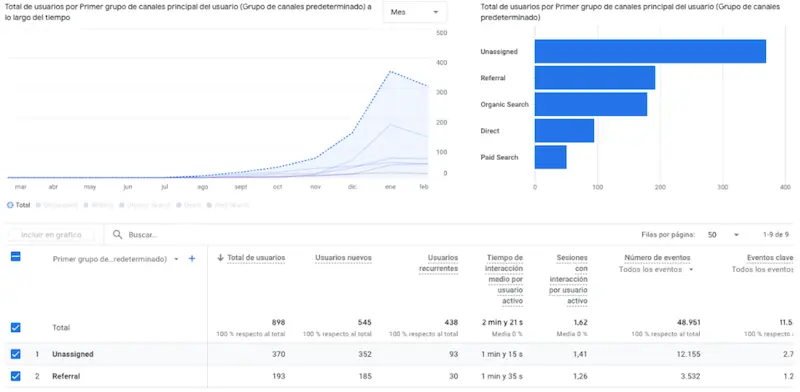Click the 352 value in the Unassigned row
800x392 pixels.
(x=365, y=354)
